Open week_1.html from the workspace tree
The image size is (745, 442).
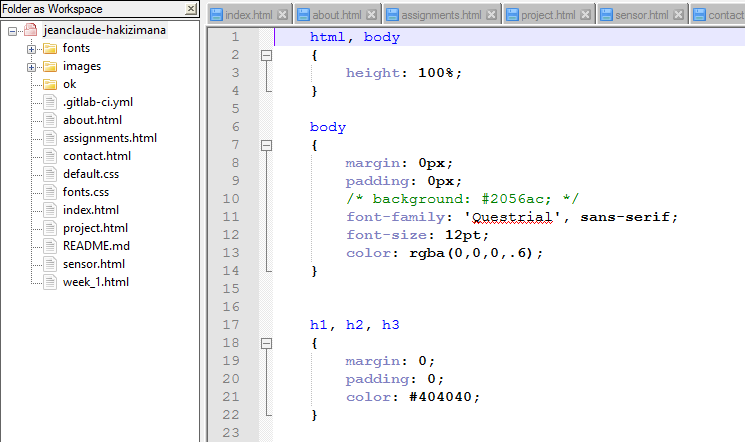[x=96, y=282]
